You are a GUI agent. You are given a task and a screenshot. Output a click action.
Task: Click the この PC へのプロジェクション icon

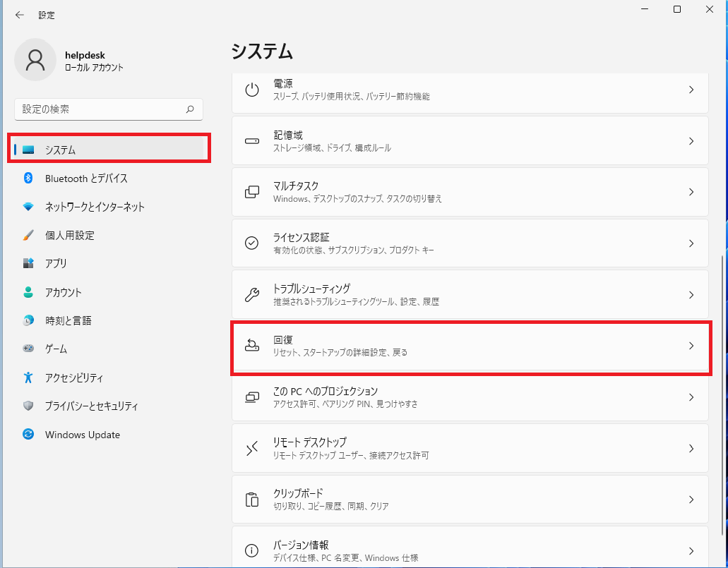click(251, 397)
